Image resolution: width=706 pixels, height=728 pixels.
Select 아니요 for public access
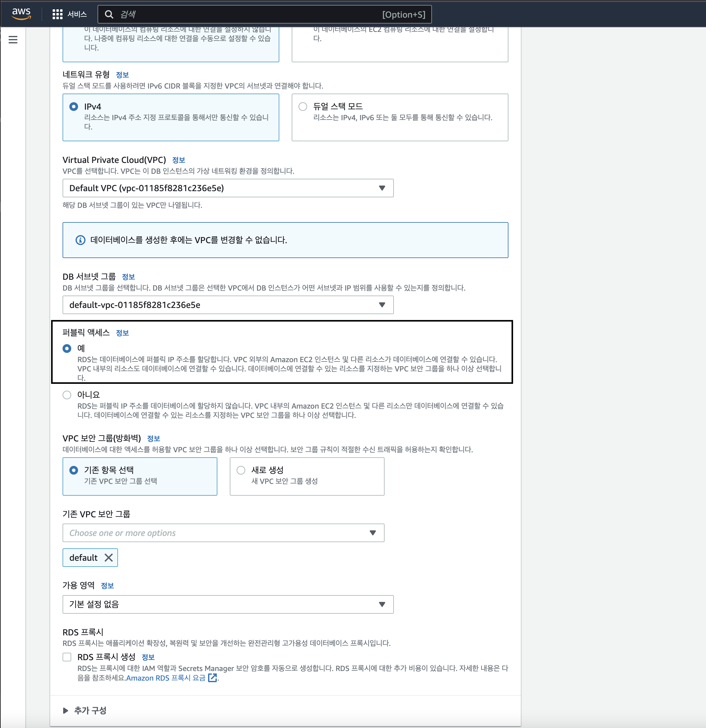(67, 395)
